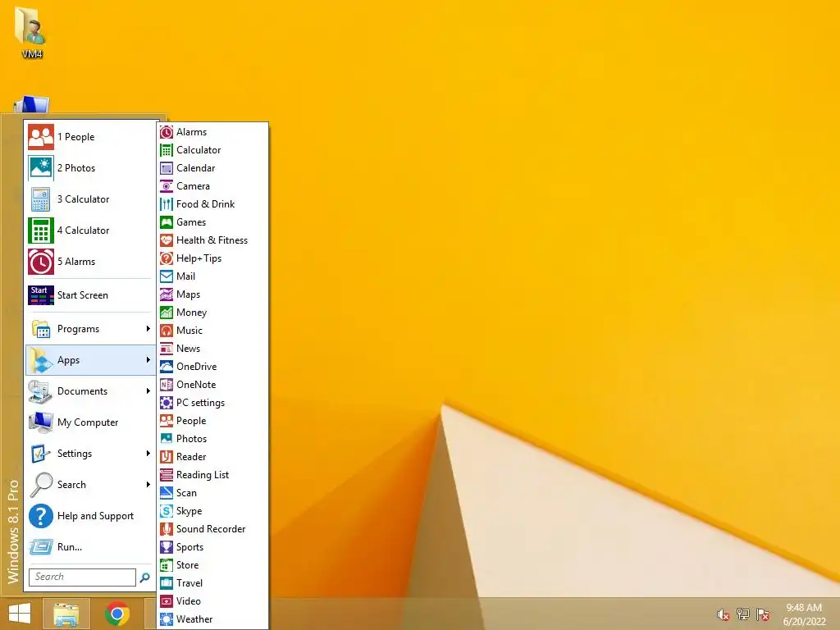Expand the Programs submenu arrow

(148, 328)
